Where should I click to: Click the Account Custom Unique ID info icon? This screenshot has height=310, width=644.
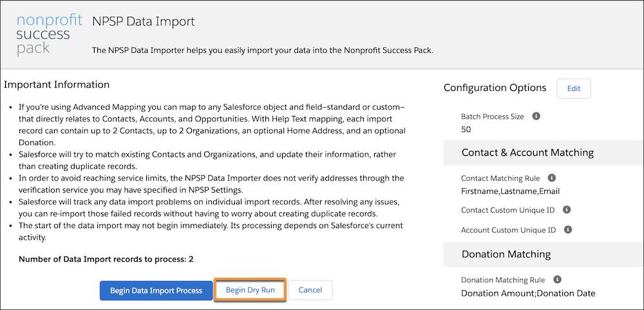click(x=568, y=229)
